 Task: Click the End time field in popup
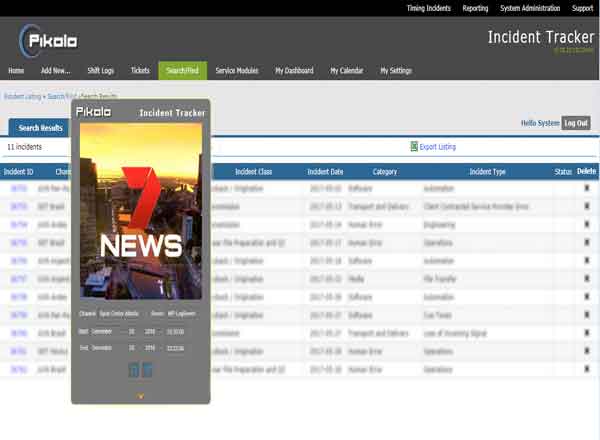click(175, 348)
